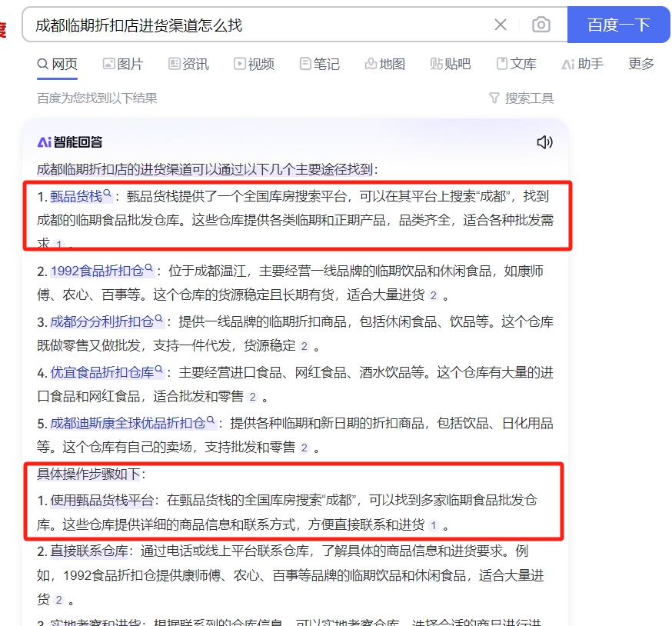Screen dimensions: 672x626
Task: Open the 成都分分利折扣仓 link
Action: click(x=102, y=322)
